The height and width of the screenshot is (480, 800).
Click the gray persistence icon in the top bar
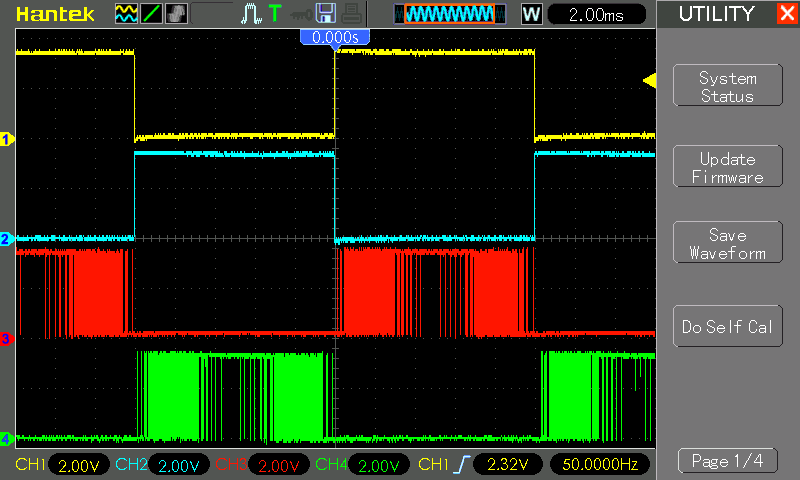(x=175, y=14)
